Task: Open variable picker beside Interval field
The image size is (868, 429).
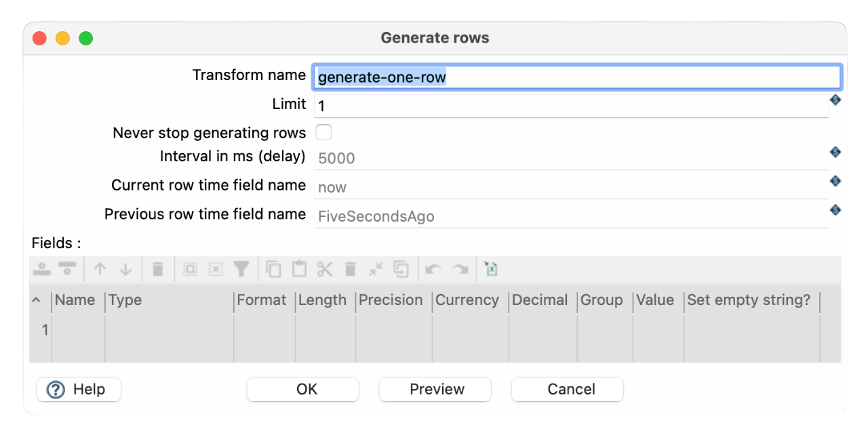Action: (835, 152)
